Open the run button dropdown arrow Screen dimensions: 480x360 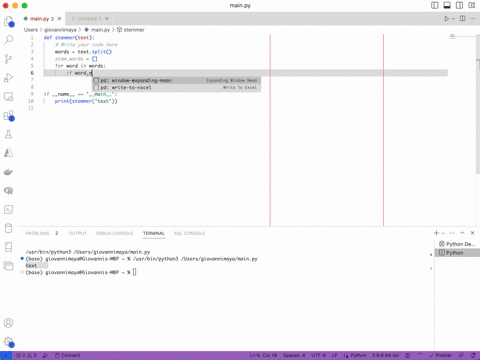coord(453,19)
